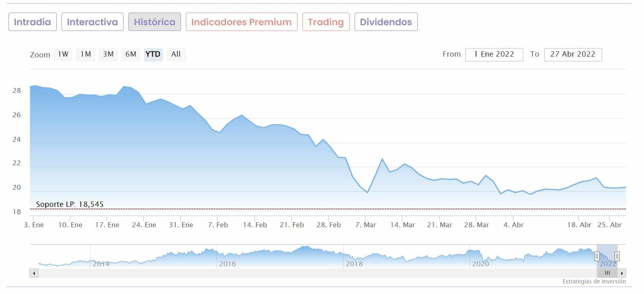Go to the Trading tab
The image size is (644, 294).
coord(326,22)
